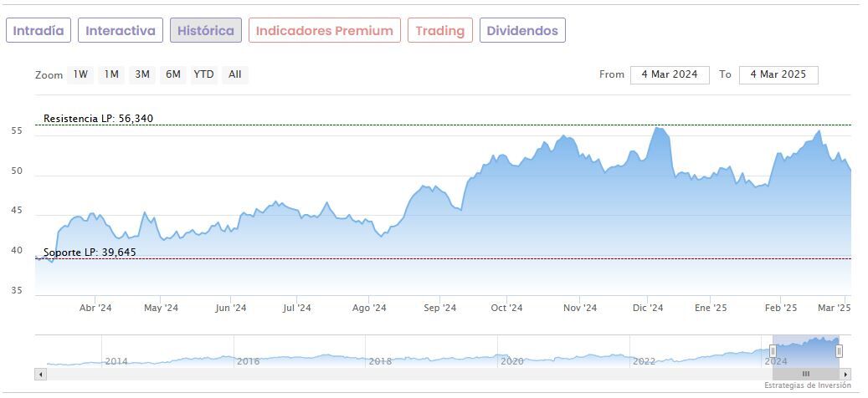
Task: Open the Indicadores Premium tab
Action: [324, 31]
